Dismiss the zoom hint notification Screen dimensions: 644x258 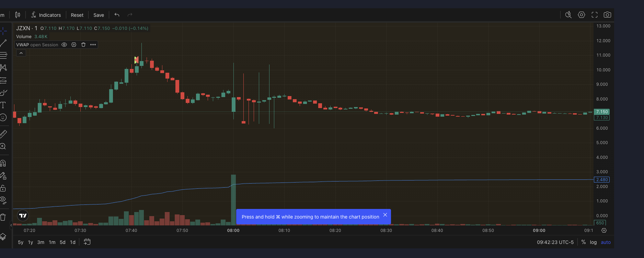coord(385,215)
